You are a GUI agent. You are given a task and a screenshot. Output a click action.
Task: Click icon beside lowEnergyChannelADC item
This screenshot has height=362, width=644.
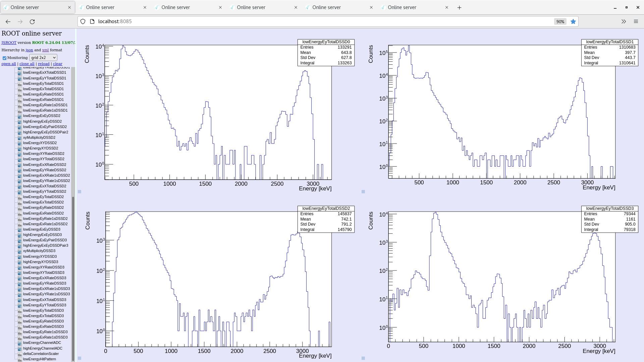point(20,343)
